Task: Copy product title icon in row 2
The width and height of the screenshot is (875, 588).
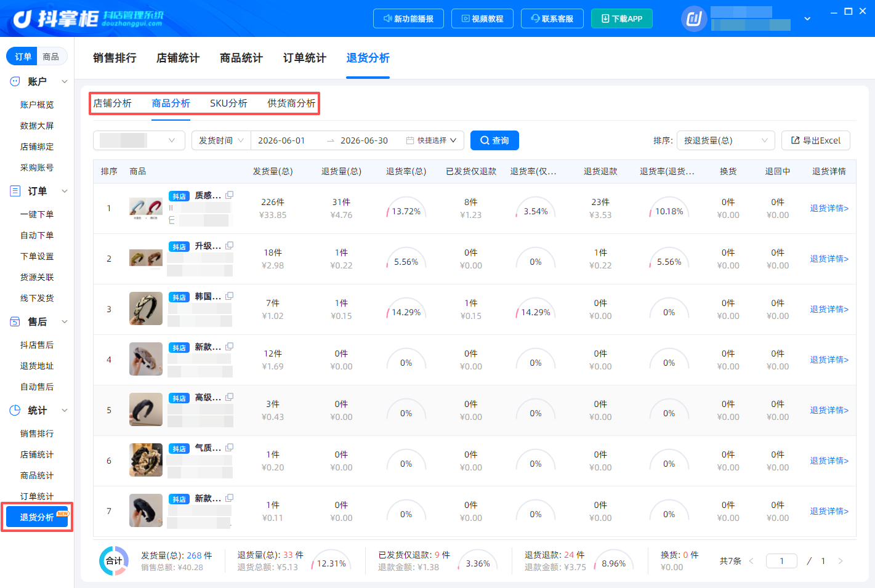Action: point(230,246)
